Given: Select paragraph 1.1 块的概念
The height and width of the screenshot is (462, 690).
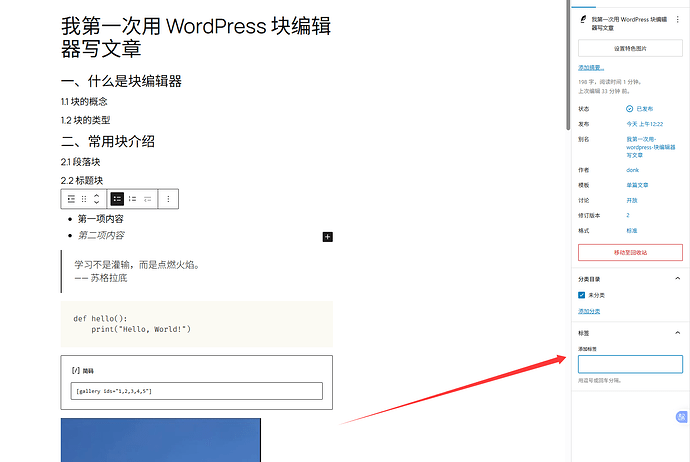Looking at the screenshot, I should tap(84, 102).
